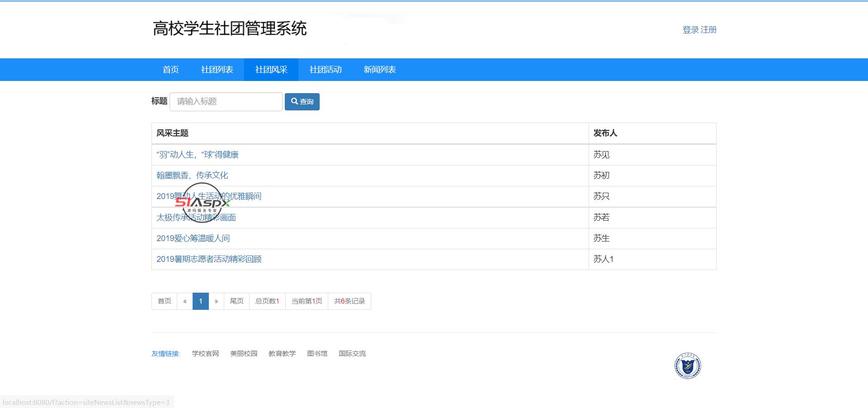The height and width of the screenshot is (408, 868).
Task: Open 翰墨飘香、传承文化 article
Action: [192, 176]
